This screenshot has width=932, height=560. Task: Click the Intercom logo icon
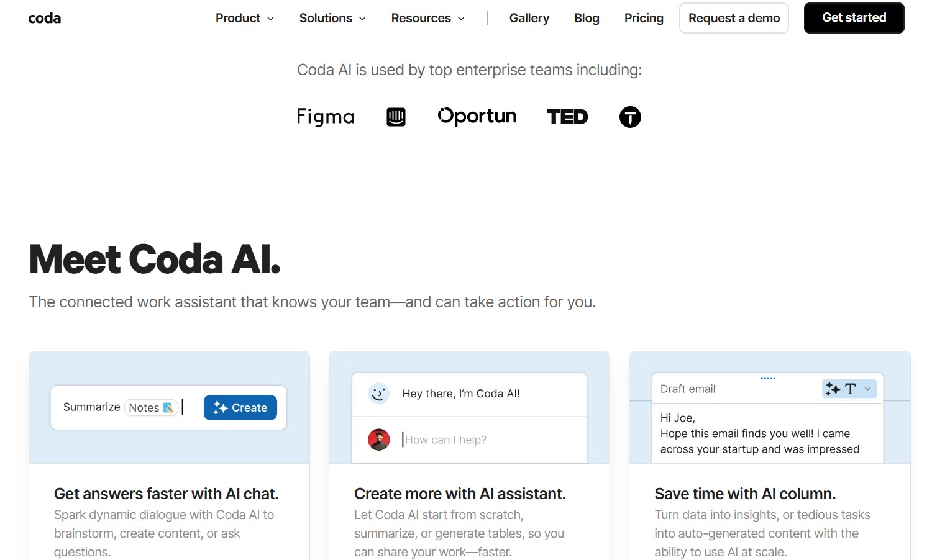click(x=396, y=117)
